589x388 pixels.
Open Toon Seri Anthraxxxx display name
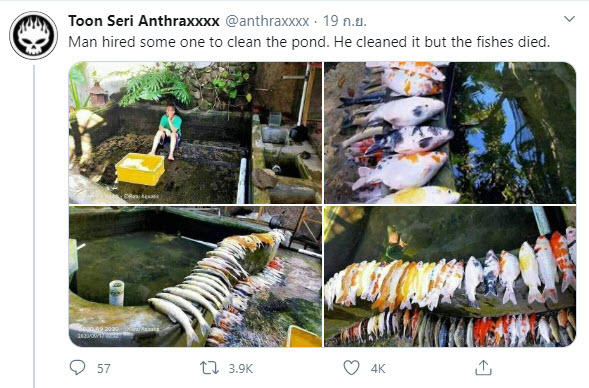(x=144, y=21)
